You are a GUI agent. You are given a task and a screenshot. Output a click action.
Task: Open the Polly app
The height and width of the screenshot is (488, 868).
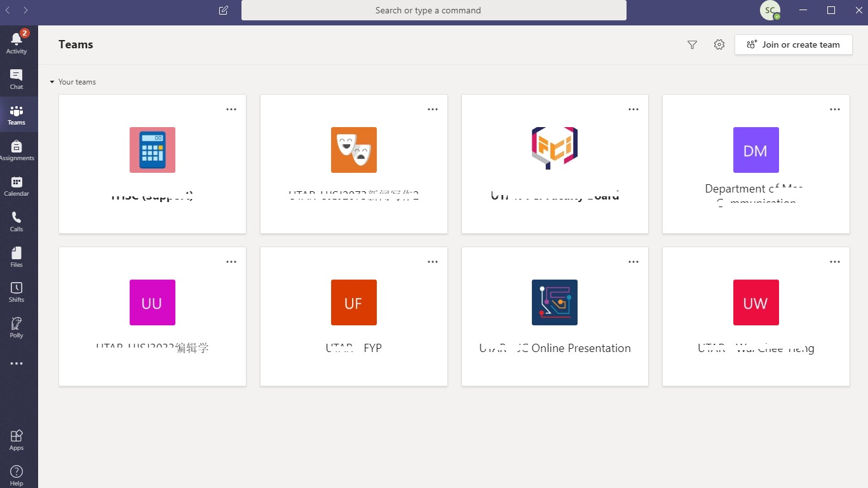click(17, 328)
